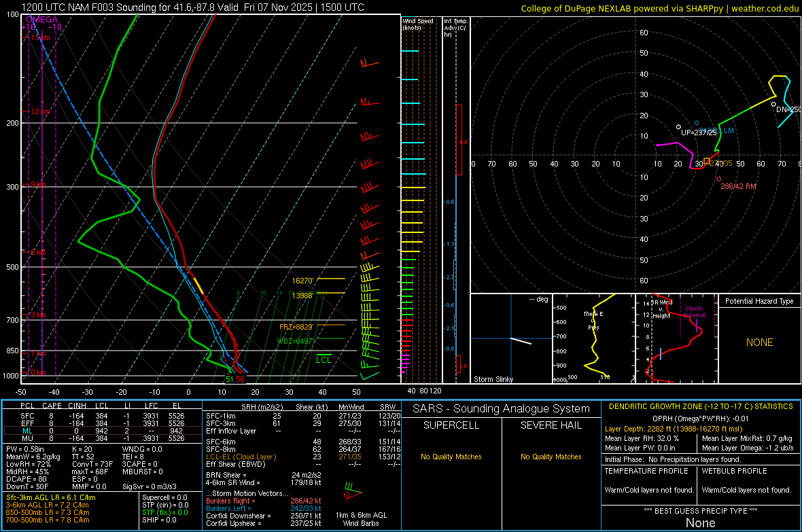802x532 pixels.
Task: Click the best guess precip type 'None'
Action: 700,522
